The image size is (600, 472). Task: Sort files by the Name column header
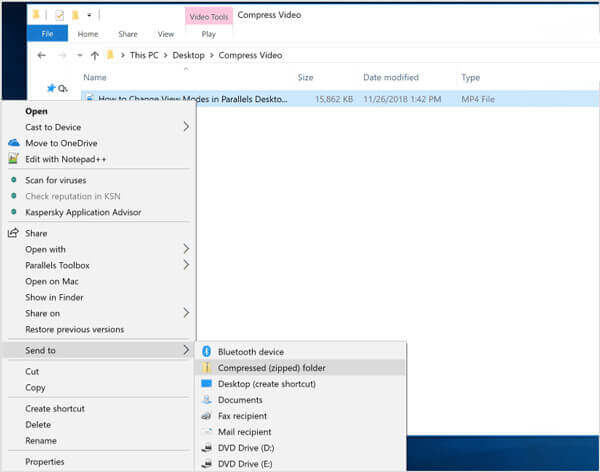[x=95, y=77]
